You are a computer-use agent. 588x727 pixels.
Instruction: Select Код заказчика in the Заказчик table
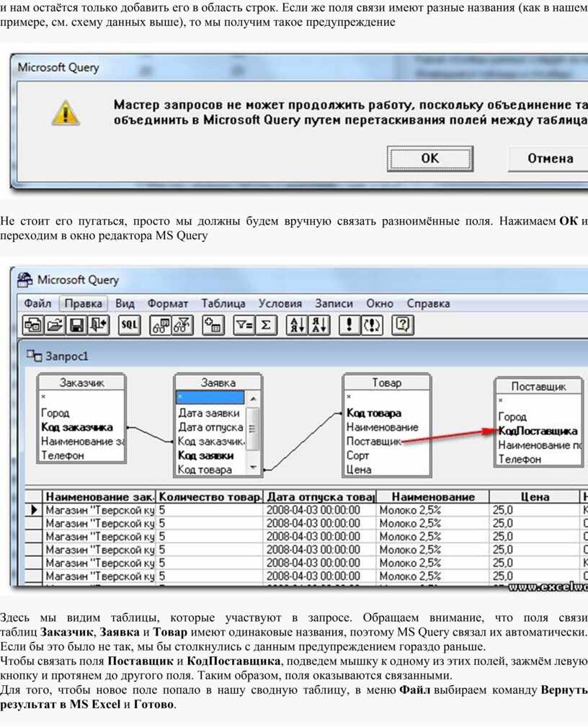(77, 427)
